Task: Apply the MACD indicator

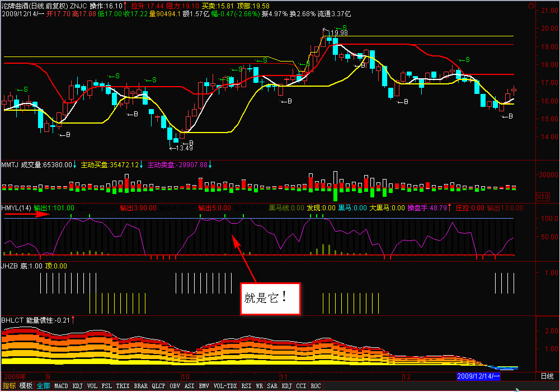Action: pos(61,386)
